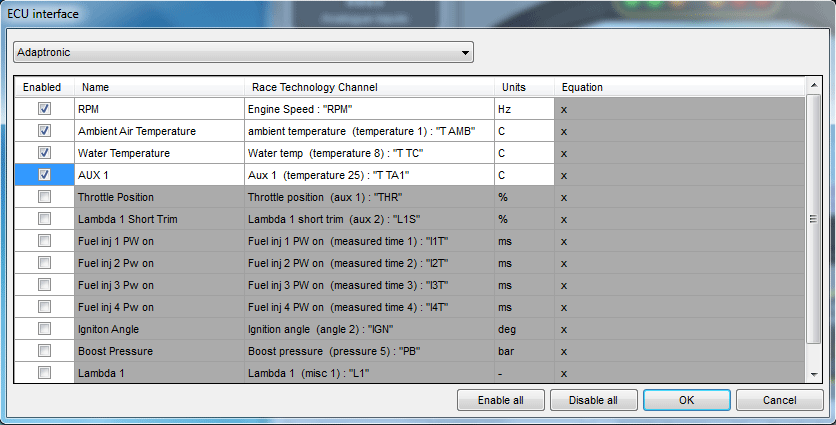Toggle the AUX 1 enabled checkbox

point(44,175)
